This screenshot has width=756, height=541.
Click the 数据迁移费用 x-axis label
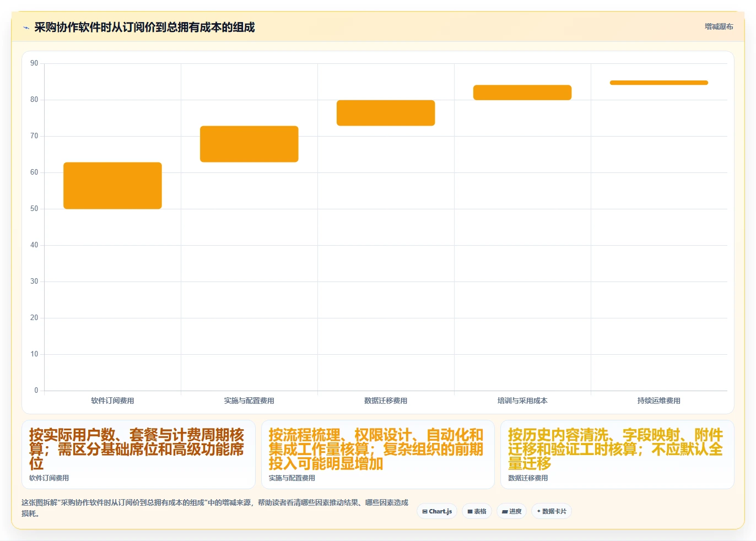[386, 401]
